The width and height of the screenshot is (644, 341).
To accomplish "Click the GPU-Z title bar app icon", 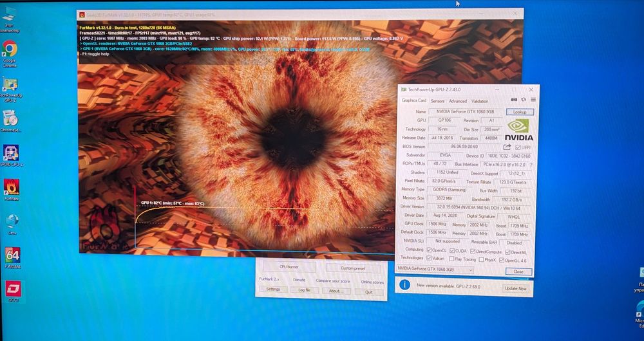I will 404,89.
